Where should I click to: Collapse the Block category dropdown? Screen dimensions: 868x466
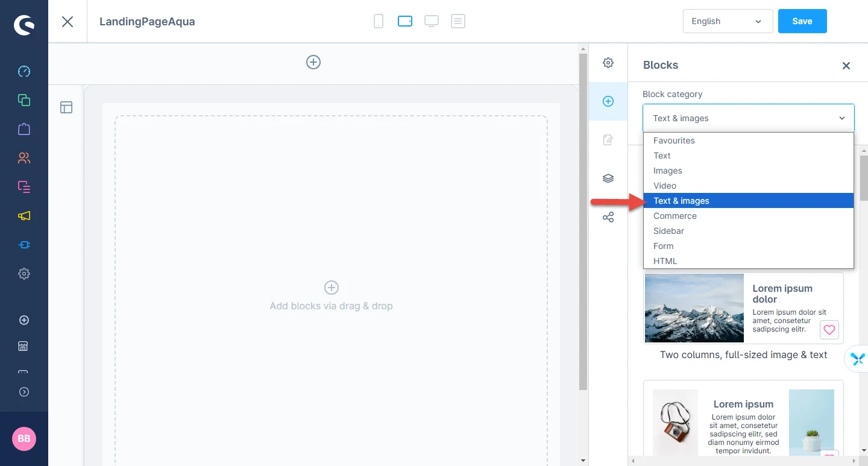tap(748, 118)
